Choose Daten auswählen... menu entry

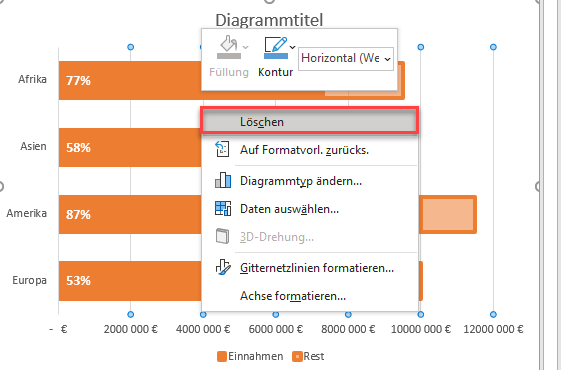[x=309, y=209]
